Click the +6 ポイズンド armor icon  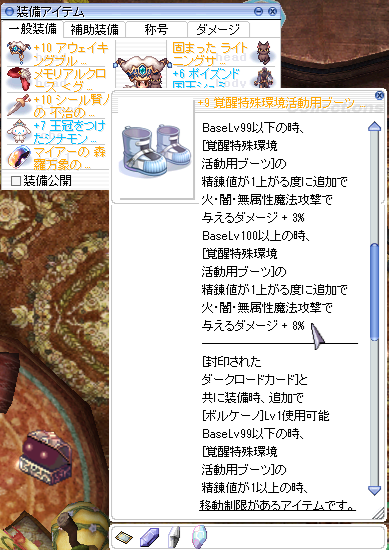pos(264,78)
